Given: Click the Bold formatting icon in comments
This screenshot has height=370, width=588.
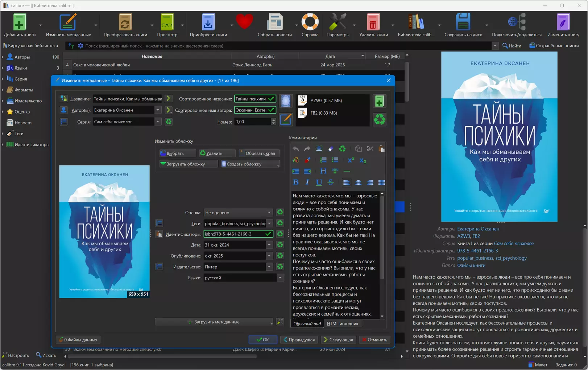Looking at the screenshot, I should click(296, 182).
